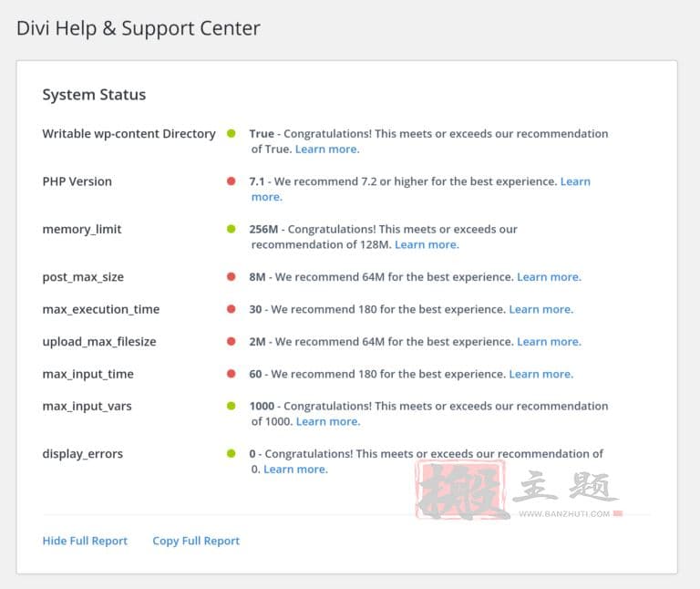Select the 256M memory limit value
The width and height of the screenshot is (700, 589).
[263, 229]
